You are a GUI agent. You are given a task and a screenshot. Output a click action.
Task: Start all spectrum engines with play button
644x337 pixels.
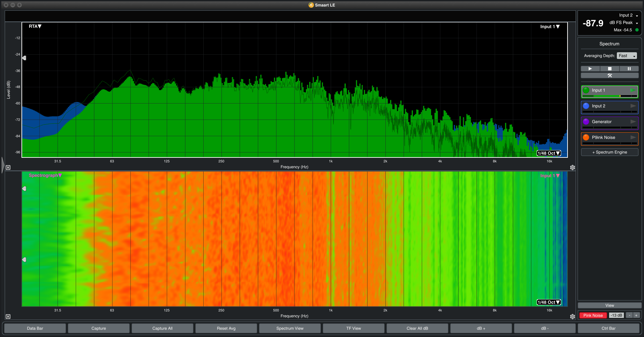point(590,69)
